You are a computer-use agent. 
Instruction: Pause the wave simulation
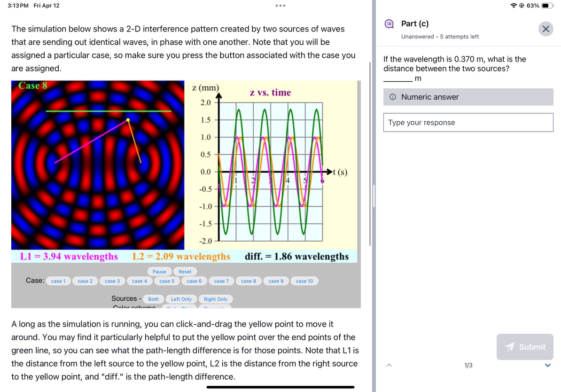[159, 271]
